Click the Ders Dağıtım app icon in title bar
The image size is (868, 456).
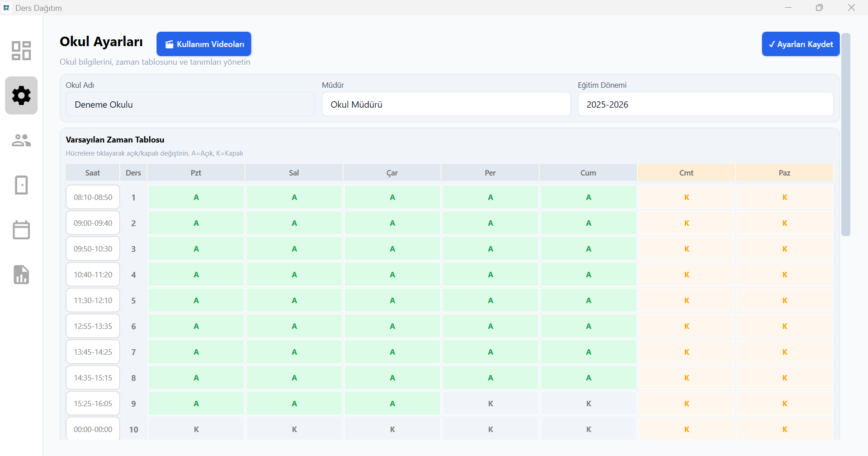(6, 8)
